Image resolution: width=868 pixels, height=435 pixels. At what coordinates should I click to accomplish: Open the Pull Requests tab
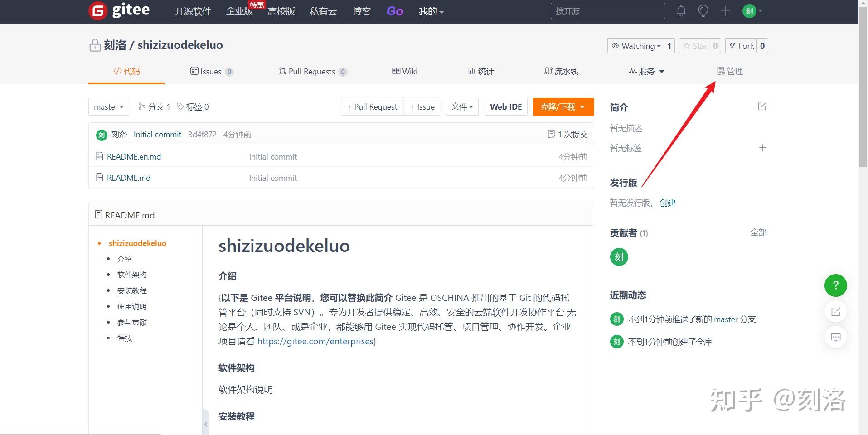(313, 71)
